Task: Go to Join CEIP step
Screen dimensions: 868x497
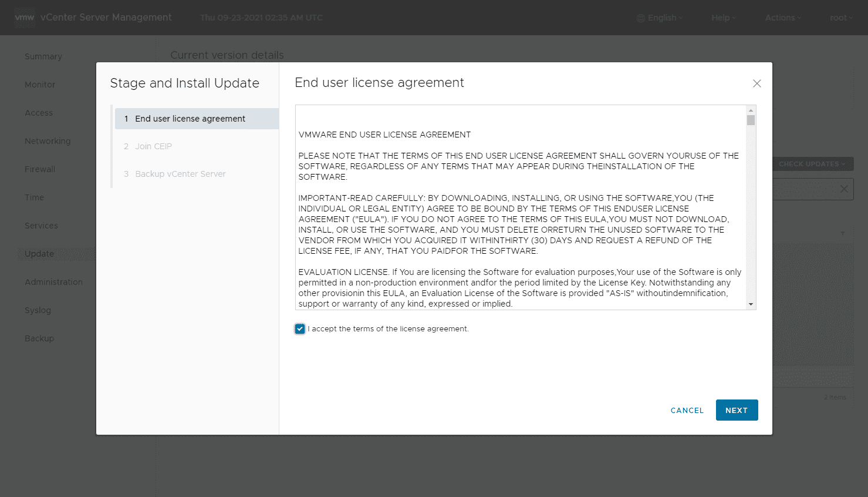Action: (x=153, y=146)
